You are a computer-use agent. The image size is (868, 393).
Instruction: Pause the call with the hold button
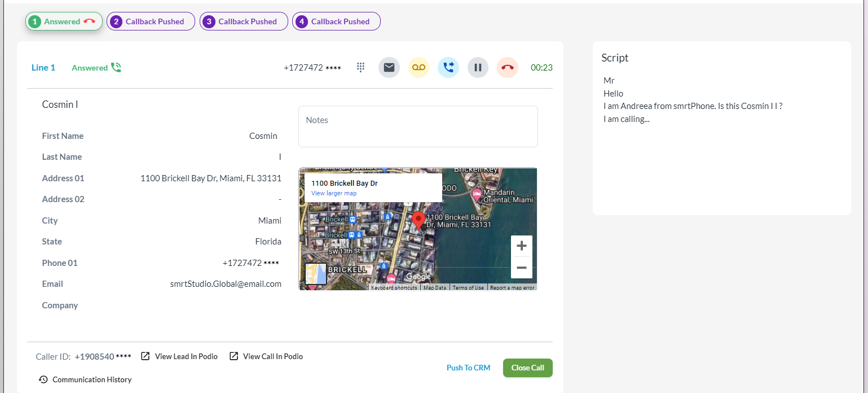click(x=478, y=68)
